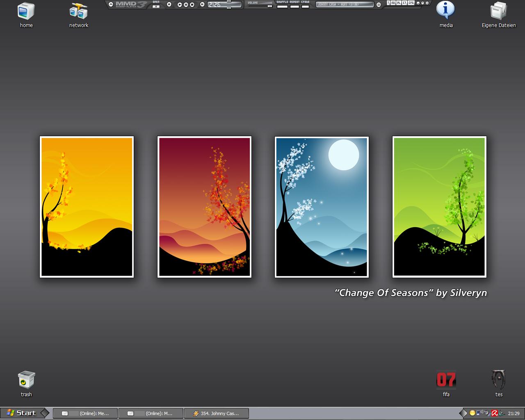Click the Open eject button in Winamp

pyautogui.click(x=156, y=6)
